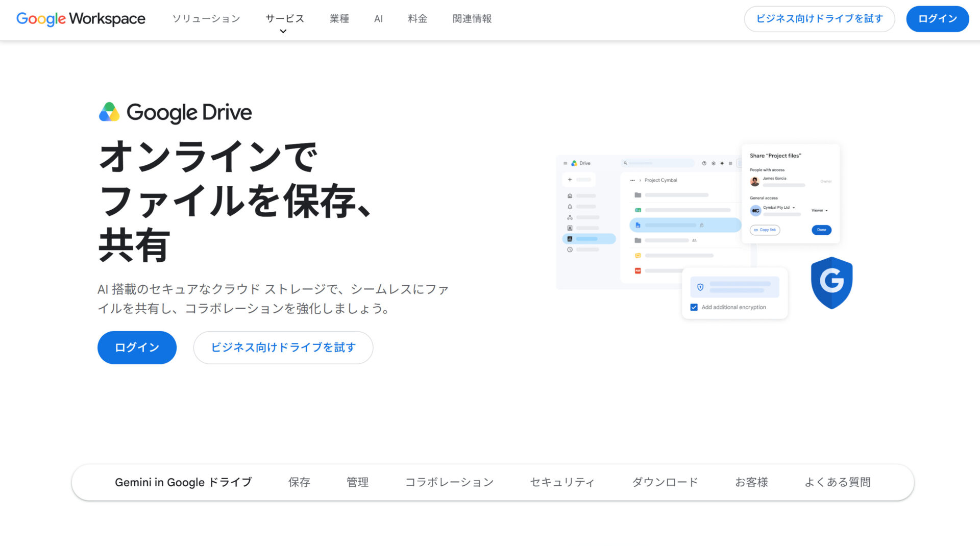This screenshot has width=980, height=546.
Task: Click header ビジネス向けドライブを試す button
Action: (x=819, y=19)
